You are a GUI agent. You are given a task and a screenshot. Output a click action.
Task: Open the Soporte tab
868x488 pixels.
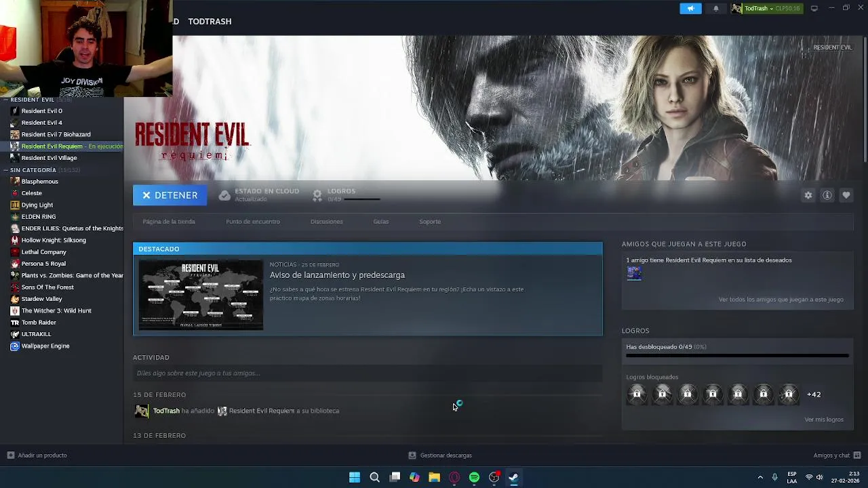click(430, 222)
